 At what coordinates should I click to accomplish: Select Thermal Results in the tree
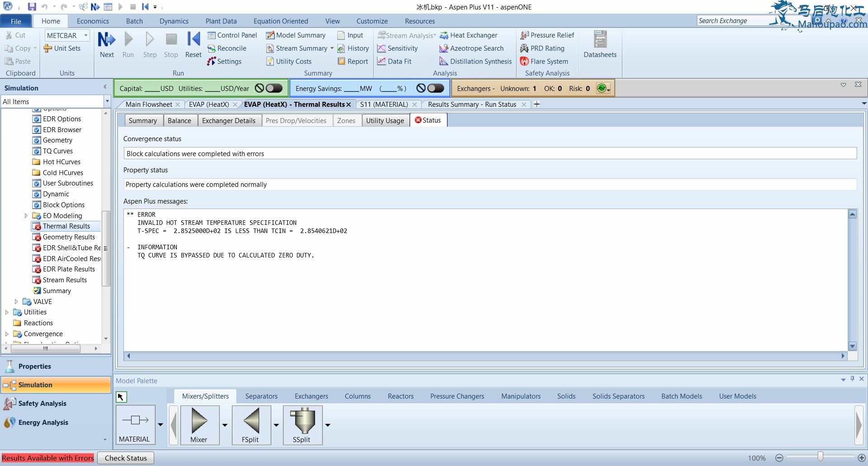point(66,226)
